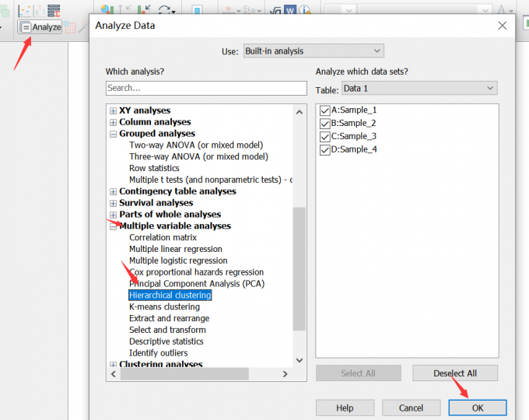Click the sigma table icon in toolbar
This screenshot has height=420, width=529.
[53, 10]
